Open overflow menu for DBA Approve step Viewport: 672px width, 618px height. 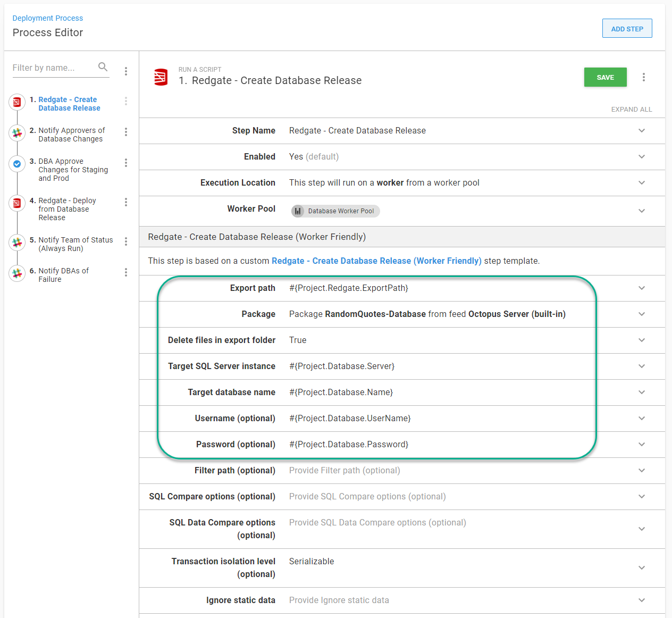tap(126, 163)
